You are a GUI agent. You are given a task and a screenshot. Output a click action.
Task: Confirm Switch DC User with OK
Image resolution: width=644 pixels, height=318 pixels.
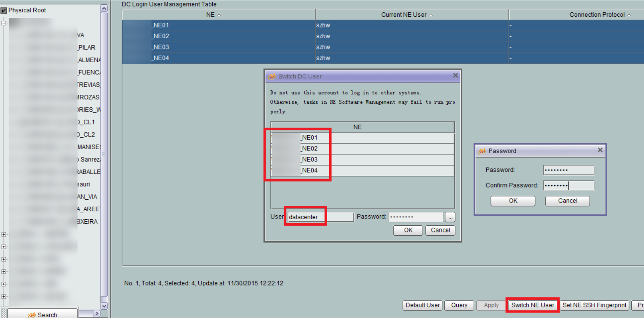[x=408, y=230]
